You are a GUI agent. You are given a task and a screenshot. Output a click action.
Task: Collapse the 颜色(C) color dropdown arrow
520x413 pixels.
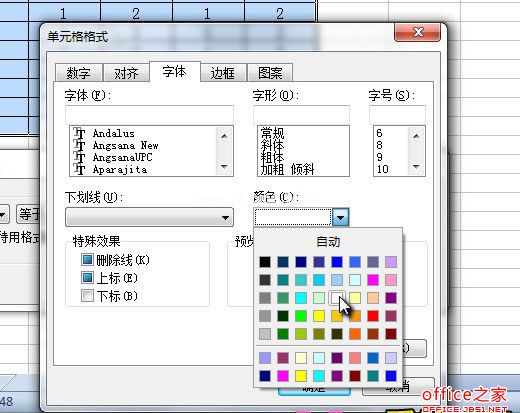click(340, 217)
